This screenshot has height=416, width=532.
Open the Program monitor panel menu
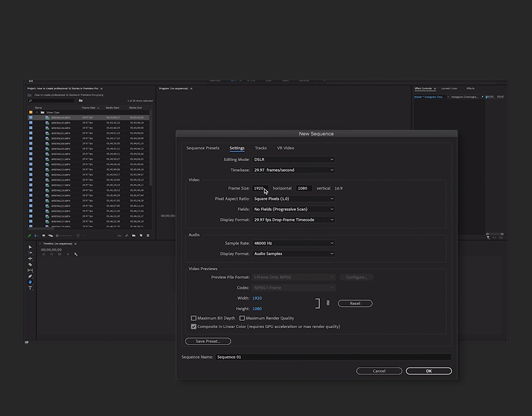tap(192, 89)
